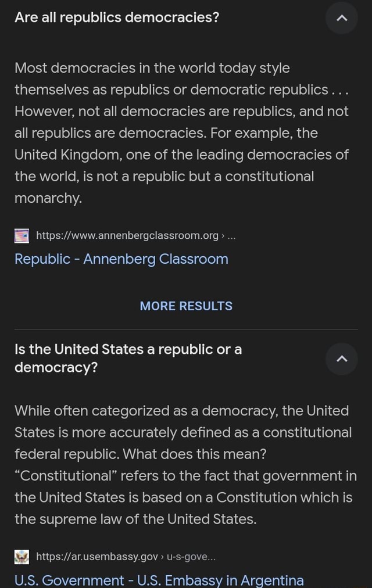Click the U.S. Embassy site favicon
The width and height of the screenshot is (372, 588).
[22, 556]
